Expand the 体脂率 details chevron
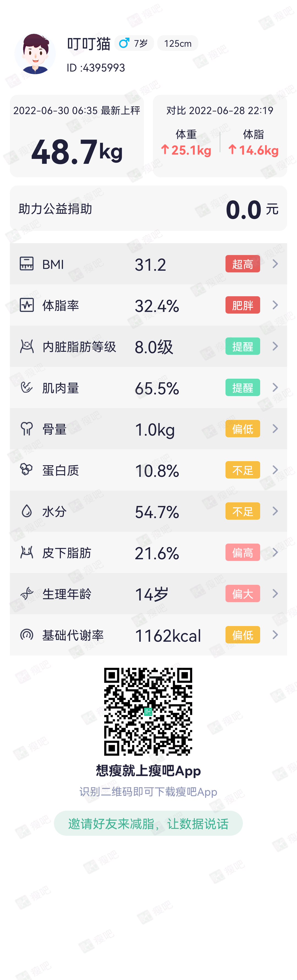 [x=275, y=305]
